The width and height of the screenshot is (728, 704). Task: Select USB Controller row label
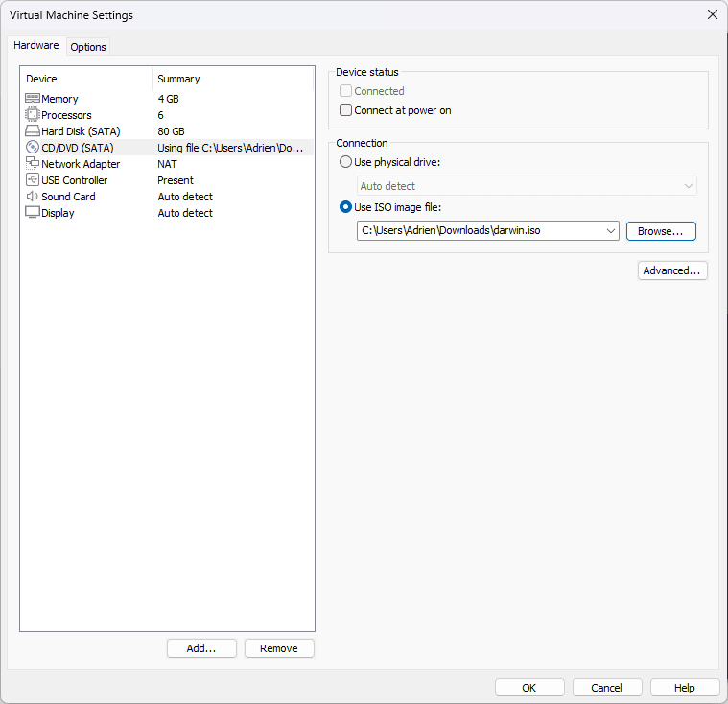(74, 180)
